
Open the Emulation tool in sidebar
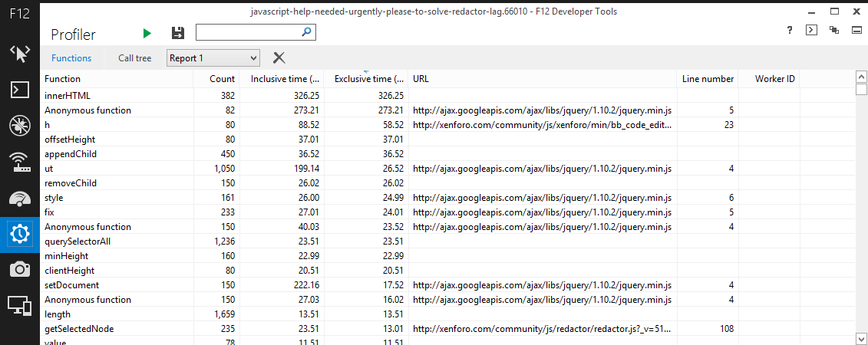(19, 304)
